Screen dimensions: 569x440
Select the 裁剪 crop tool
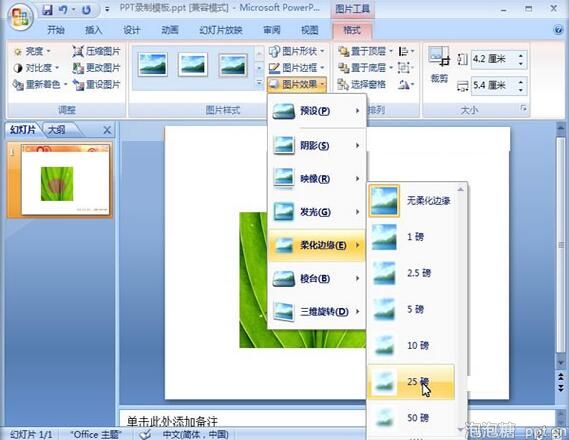pos(439,65)
